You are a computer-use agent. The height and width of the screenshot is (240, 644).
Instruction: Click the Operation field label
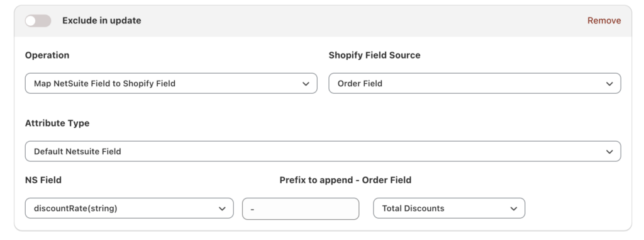47,55
